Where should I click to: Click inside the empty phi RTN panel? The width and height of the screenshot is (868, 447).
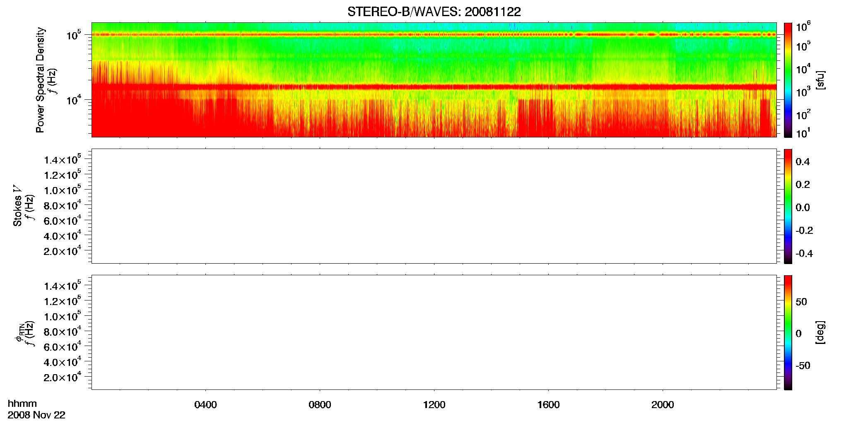point(434,332)
